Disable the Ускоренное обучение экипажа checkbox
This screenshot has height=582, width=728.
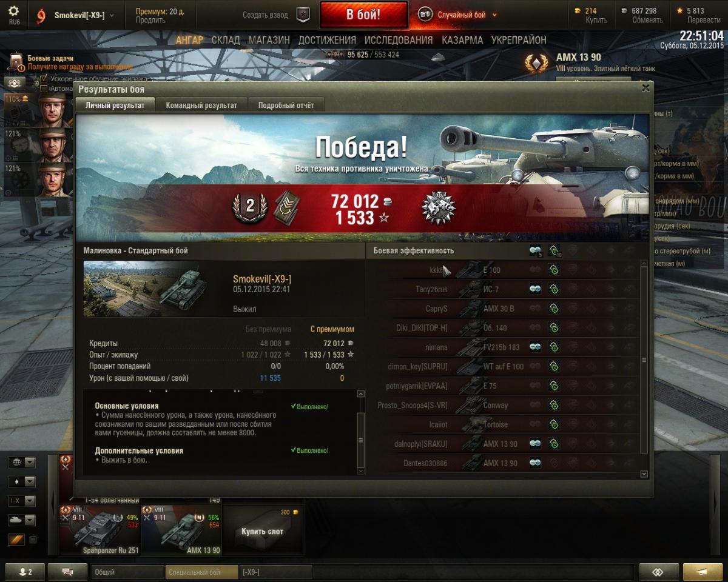(x=44, y=79)
